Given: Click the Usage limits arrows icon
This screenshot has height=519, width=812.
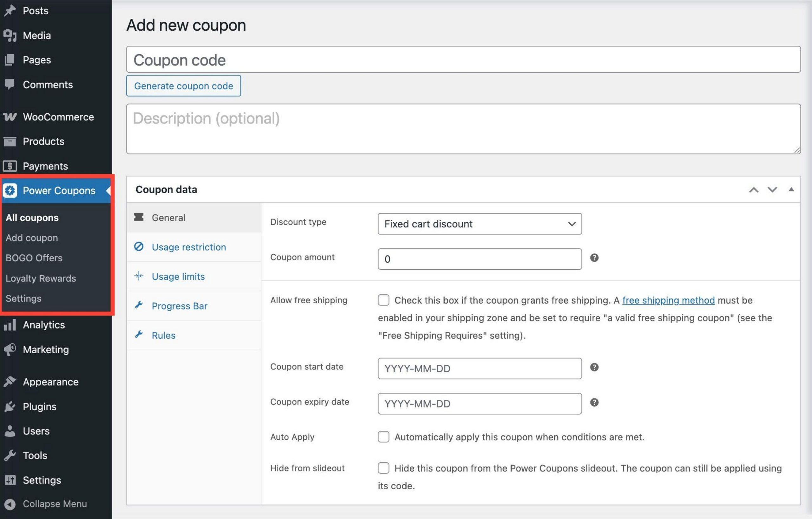Looking at the screenshot, I should 139,276.
